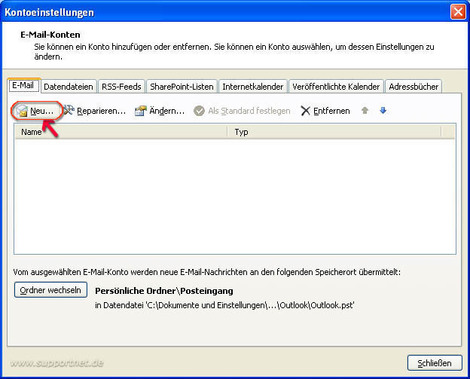
Task: Select the E-Mail tab
Action: pos(23,85)
